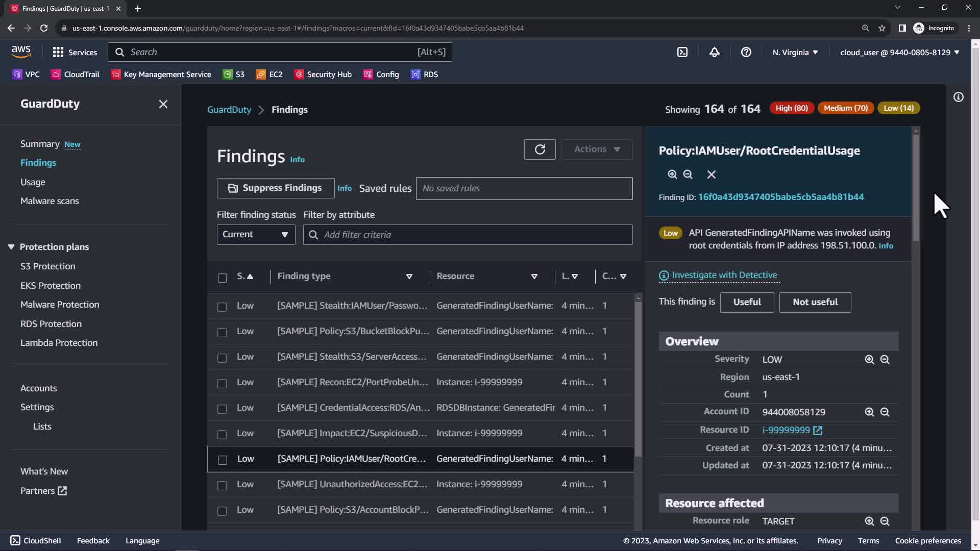Open S3 Protection plan page
Screen dimensions: 980x551
pyautogui.click(x=47, y=266)
